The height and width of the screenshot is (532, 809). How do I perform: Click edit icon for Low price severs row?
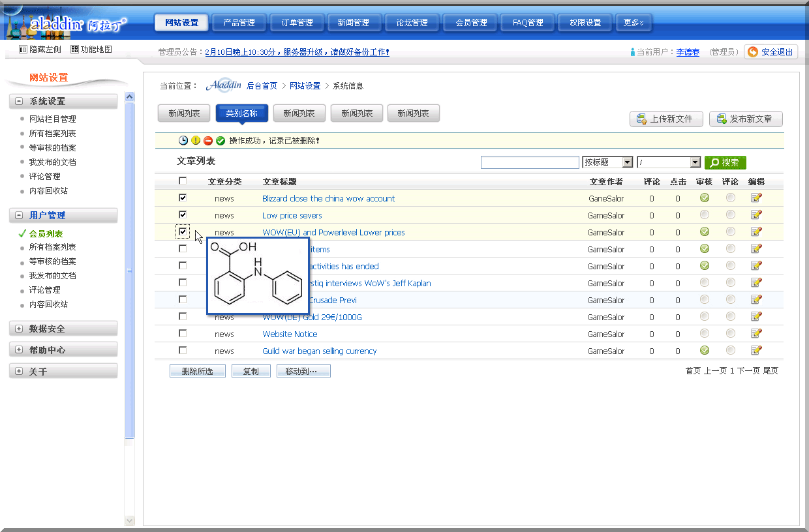tap(756, 215)
